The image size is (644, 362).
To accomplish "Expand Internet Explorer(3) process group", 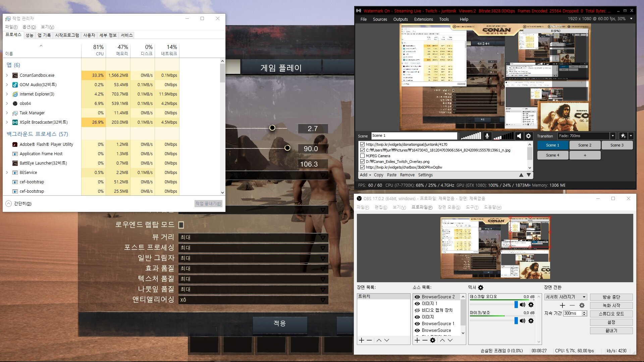I will pyautogui.click(x=7, y=94).
